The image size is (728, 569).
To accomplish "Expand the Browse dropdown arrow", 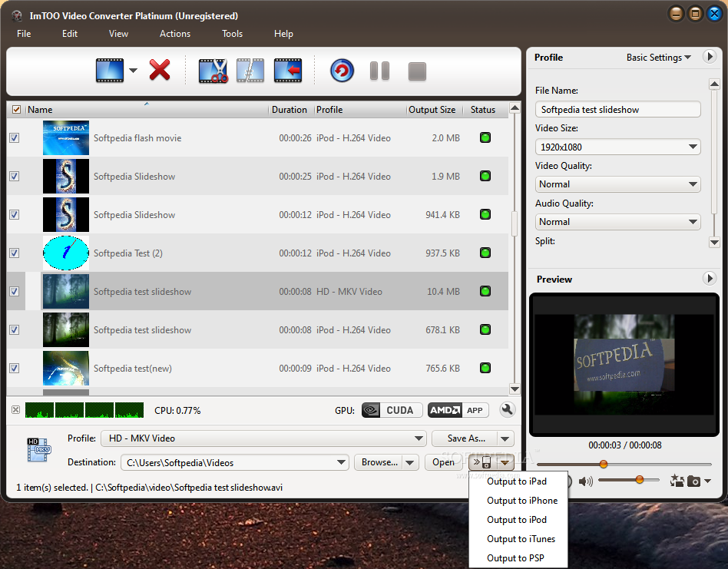I will click(x=410, y=463).
